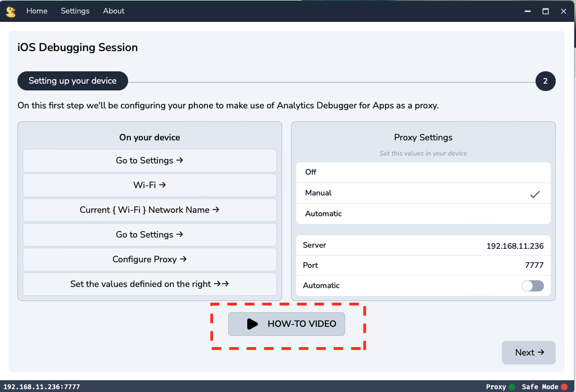Screen dimensions: 576x392
Task: Click the Next button
Action: (529, 352)
